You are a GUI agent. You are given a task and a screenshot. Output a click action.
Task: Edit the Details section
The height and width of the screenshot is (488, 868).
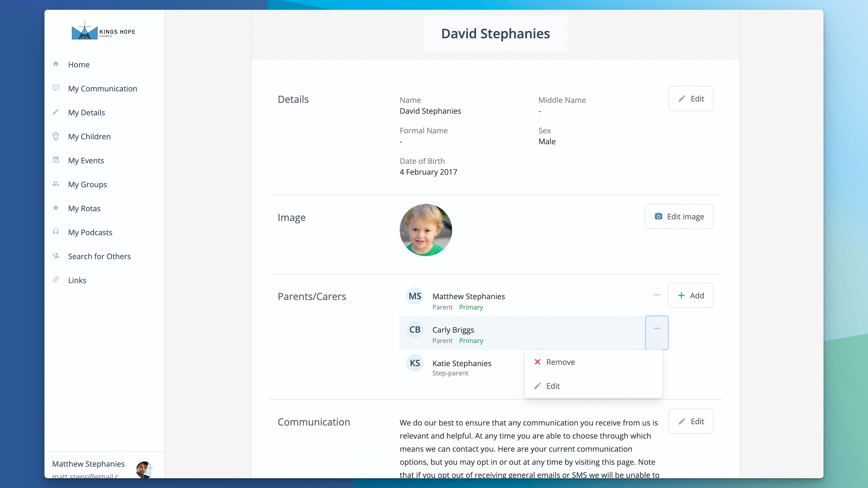coord(691,98)
